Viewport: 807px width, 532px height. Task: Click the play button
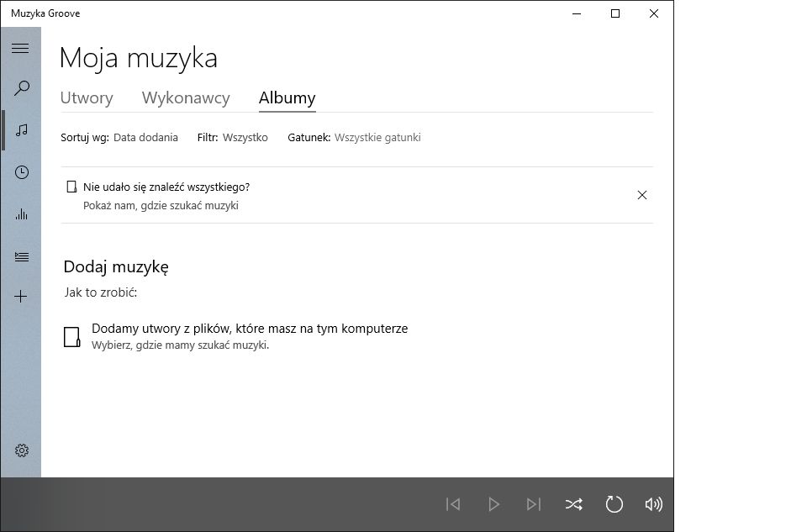click(x=494, y=504)
